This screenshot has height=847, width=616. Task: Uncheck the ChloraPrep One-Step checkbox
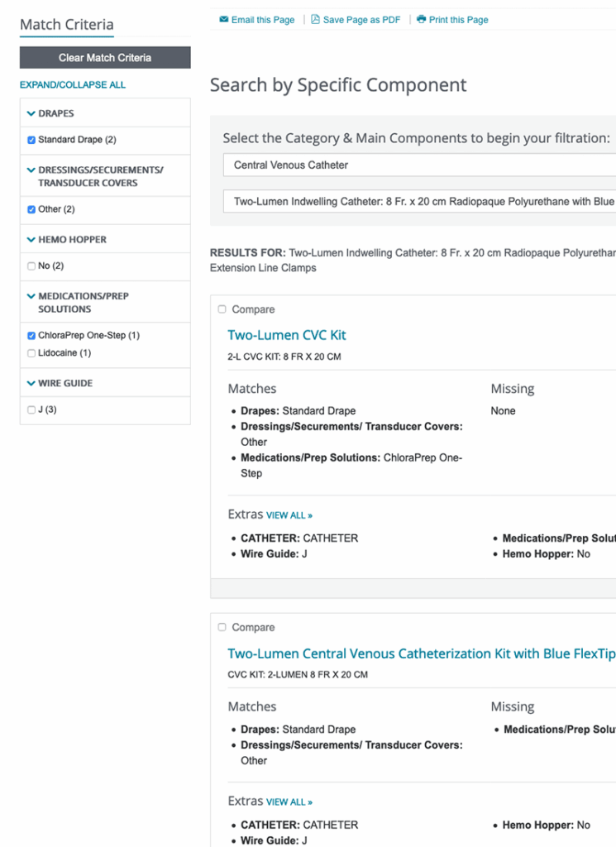pyautogui.click(x=31, y=336)
